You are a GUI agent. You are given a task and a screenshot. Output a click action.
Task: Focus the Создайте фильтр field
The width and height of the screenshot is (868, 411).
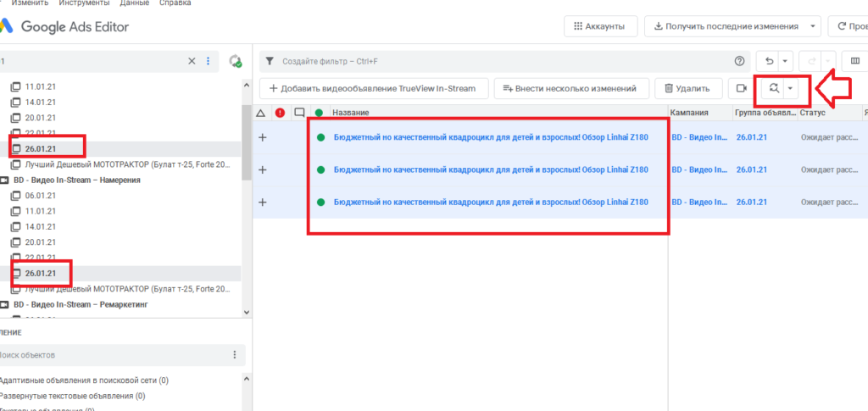point(504,61)
